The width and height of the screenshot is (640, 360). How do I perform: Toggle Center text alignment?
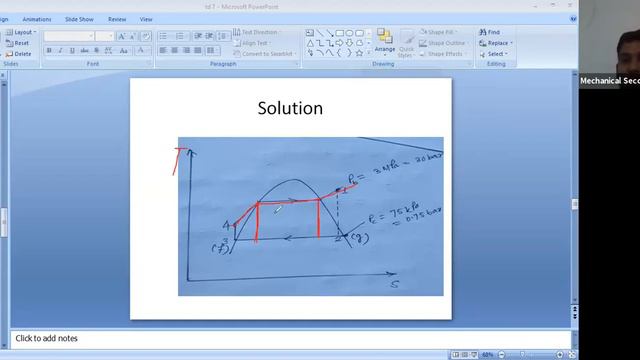[175, 50]
